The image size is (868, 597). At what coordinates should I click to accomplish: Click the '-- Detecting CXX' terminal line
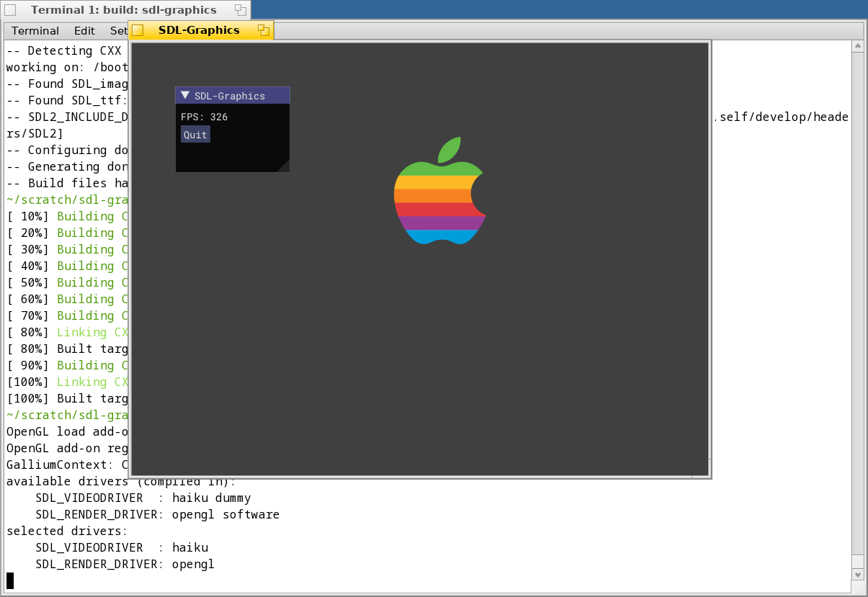[x=64, y=50]
